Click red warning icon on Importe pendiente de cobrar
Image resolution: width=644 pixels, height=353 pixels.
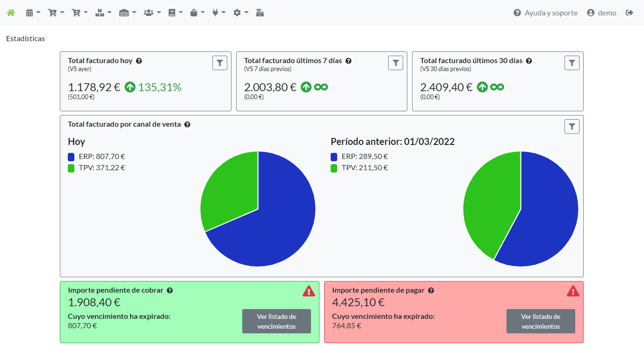tap(309, 291)
